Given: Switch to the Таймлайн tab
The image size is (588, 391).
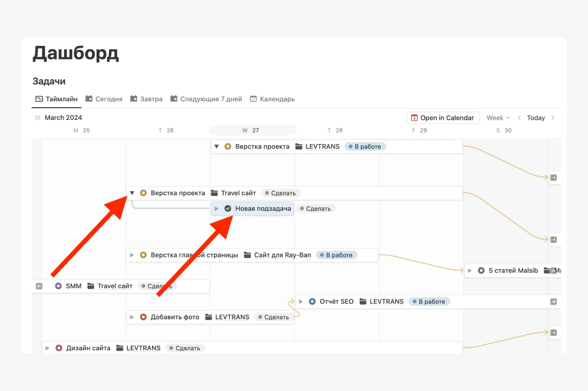Looking at the screenshot, I should point(57,99).
